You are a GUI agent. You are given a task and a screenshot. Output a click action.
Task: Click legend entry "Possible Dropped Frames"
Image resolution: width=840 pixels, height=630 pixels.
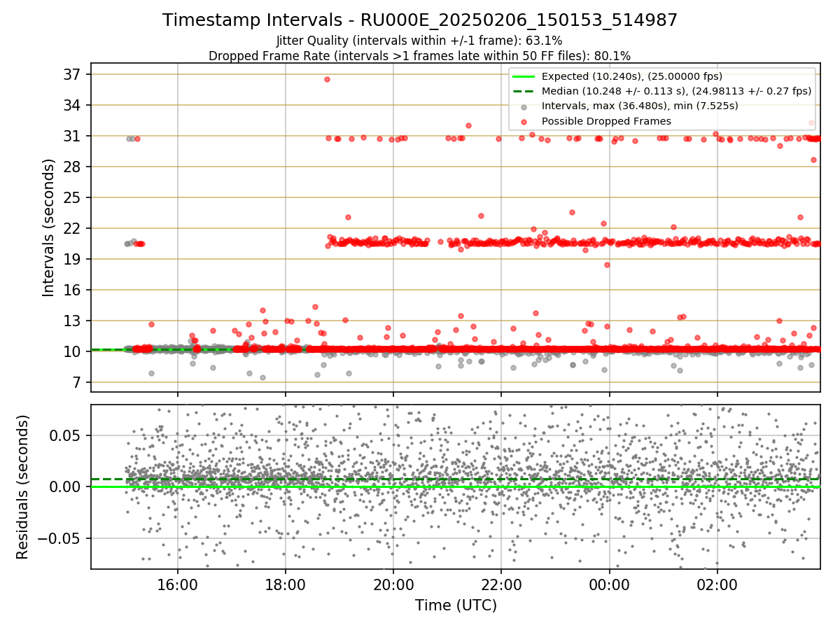tap(606, 121)
